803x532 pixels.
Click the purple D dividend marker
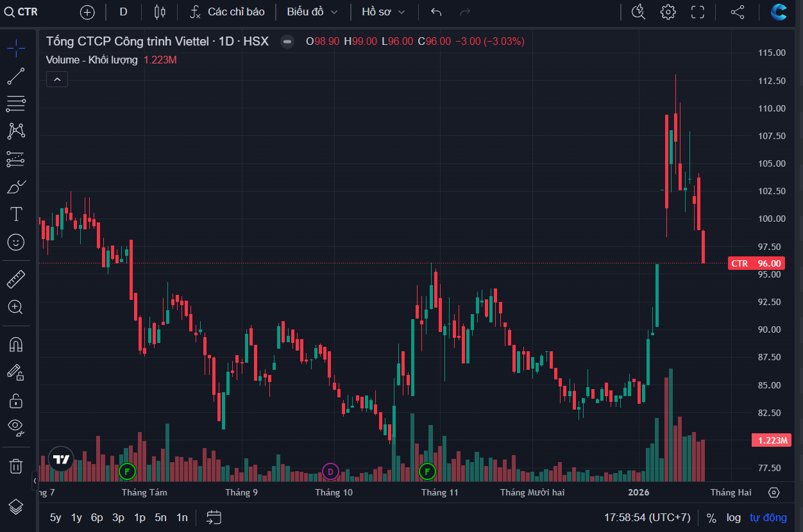click(x=330, y=472)
